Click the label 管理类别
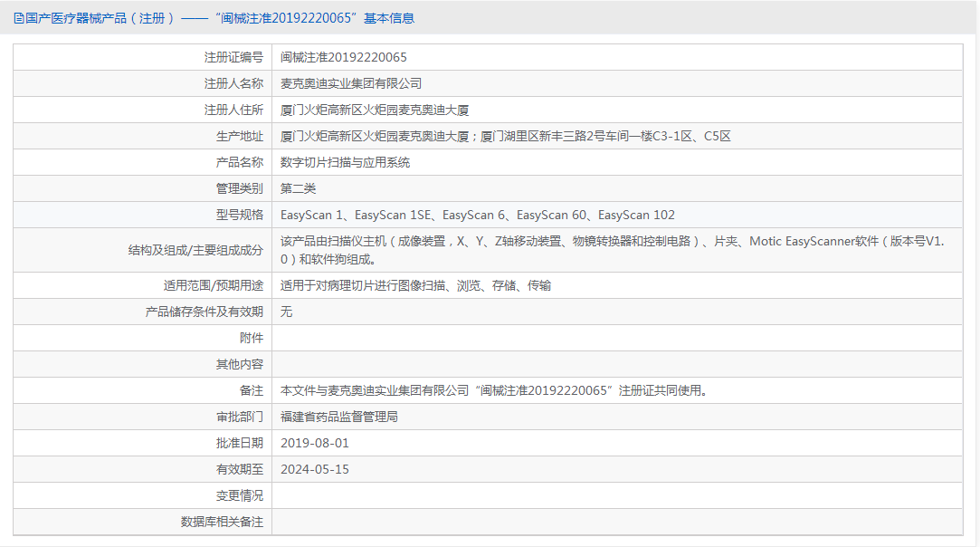 coord(240,189)
